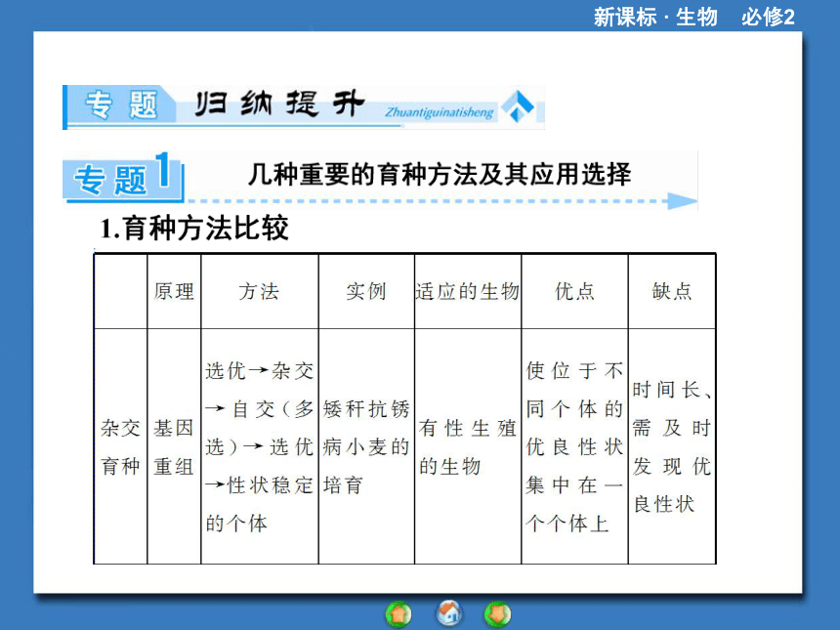Click the 杂交育种 row label cell
Screen dimensions: 840x630
(120, 446)
